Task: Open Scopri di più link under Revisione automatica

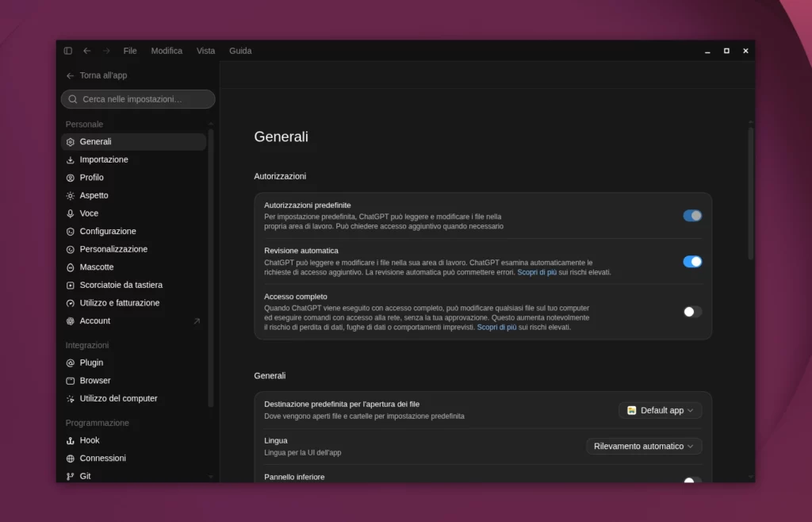Action: (537, 272)
